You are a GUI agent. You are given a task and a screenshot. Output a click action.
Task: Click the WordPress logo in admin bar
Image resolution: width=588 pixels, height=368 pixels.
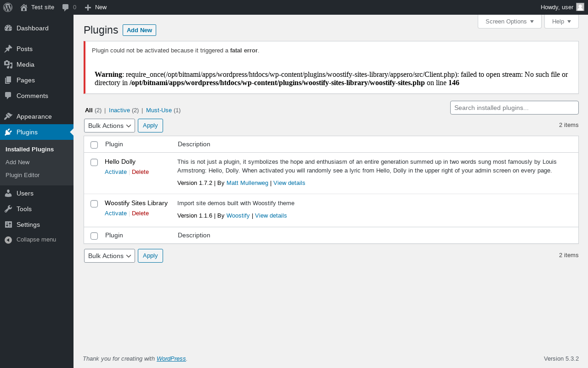[8, 7]
